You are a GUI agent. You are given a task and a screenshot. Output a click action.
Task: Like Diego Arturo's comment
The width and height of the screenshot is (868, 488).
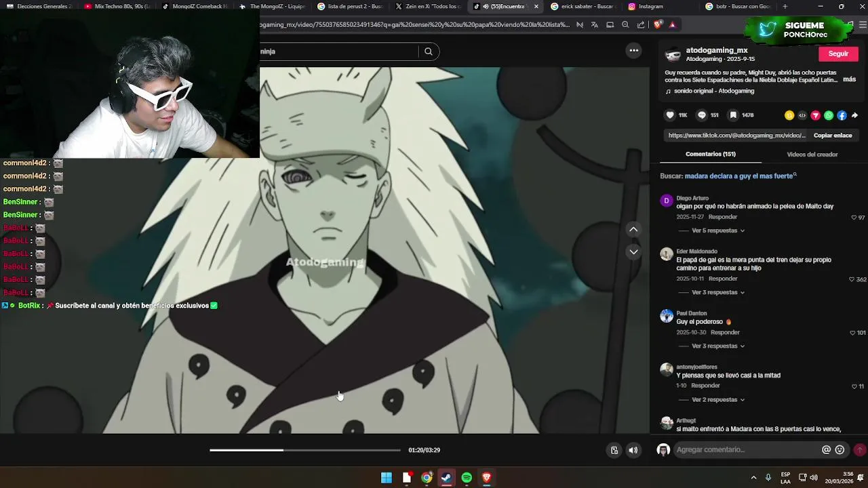click(854, 218)
